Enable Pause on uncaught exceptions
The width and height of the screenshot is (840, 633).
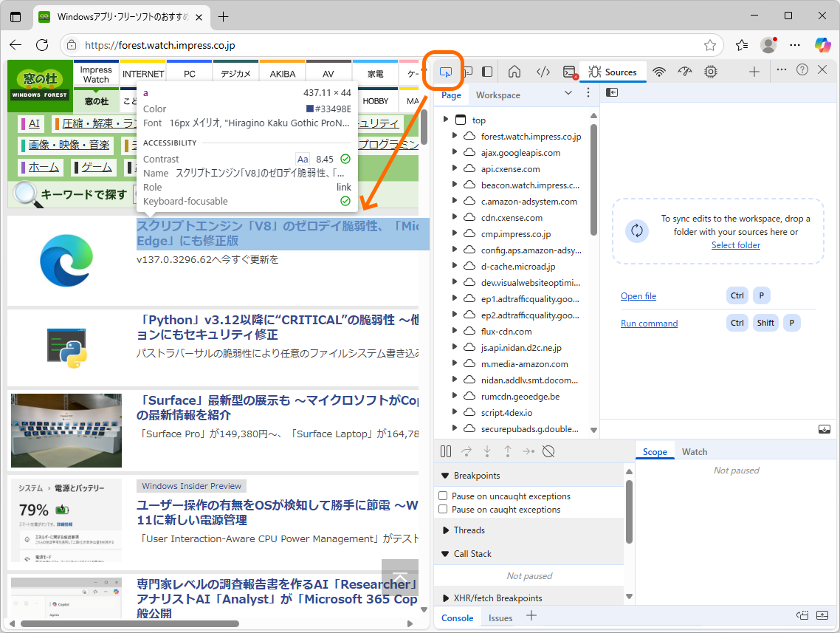[x=443, y=496]
